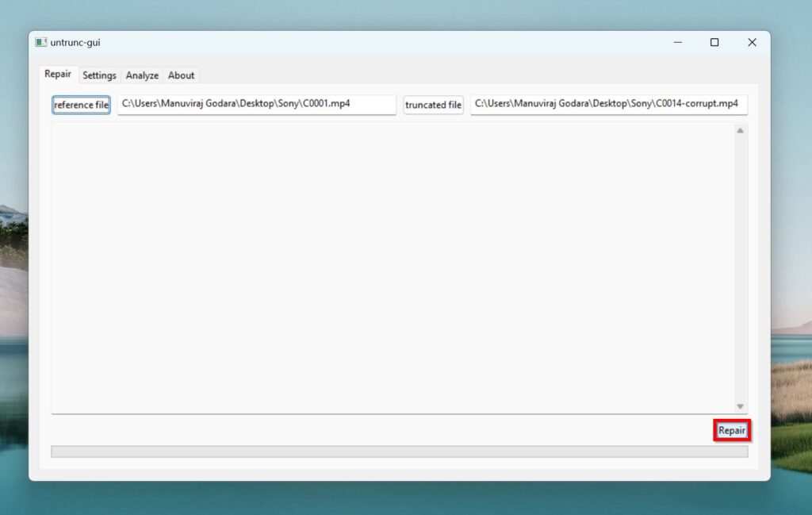Image resolution: width=812 pixels, height=515 pixels.
Task: Open the Analyze tab
Action: tap(142, 75)
